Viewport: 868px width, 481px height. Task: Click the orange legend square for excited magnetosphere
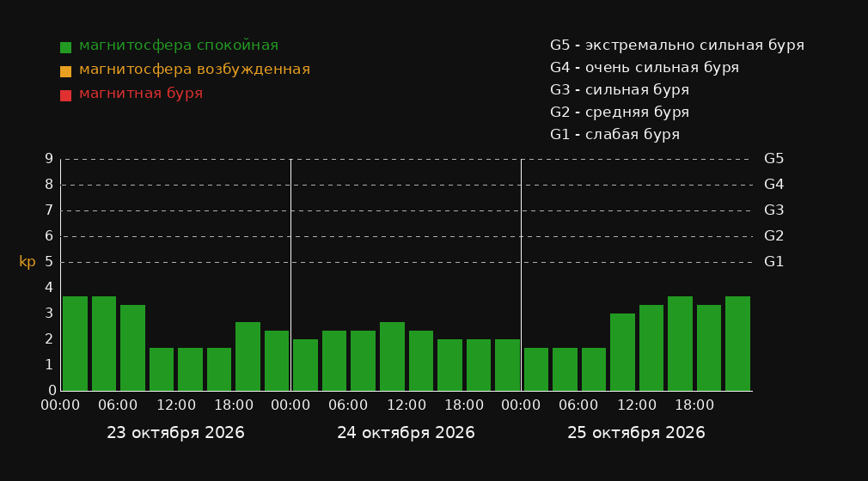(65, 71)
